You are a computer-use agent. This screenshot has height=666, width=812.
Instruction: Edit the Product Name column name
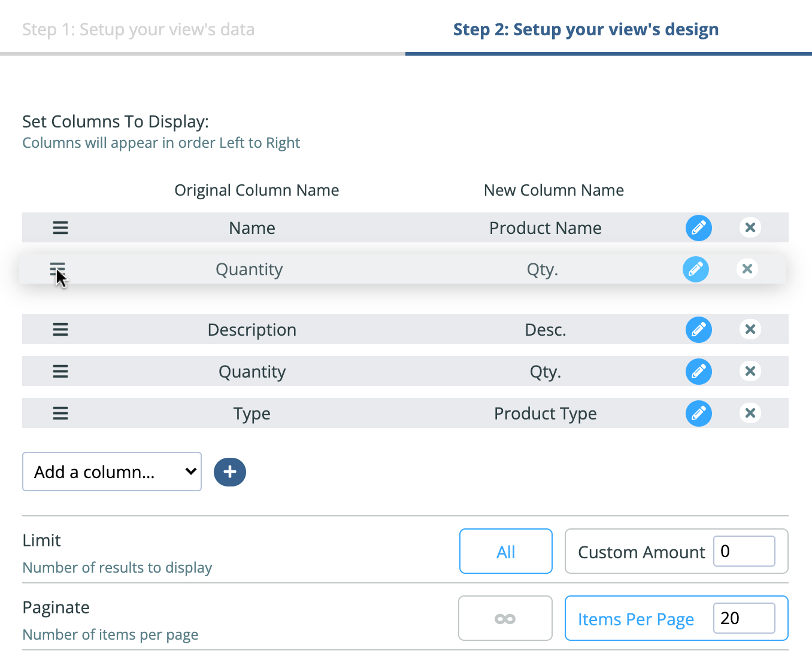tap(699, 228)
